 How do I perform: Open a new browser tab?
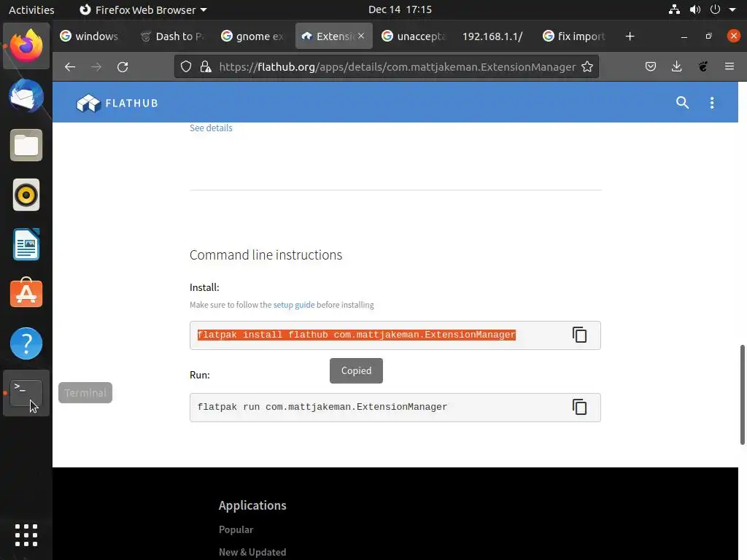(x=630, y=36)
